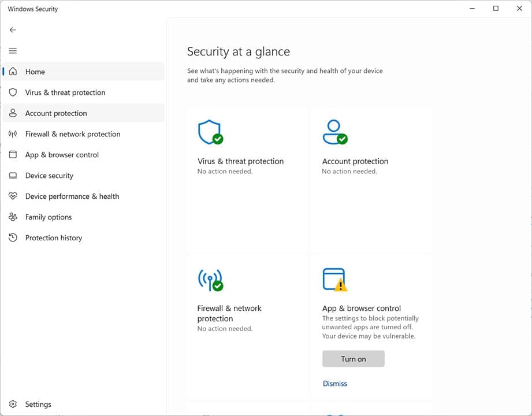Go to Firewall & network protection in sidebar
Image resolution: width=532 pixels, height=416 pixels.
(x=73, y=134)
